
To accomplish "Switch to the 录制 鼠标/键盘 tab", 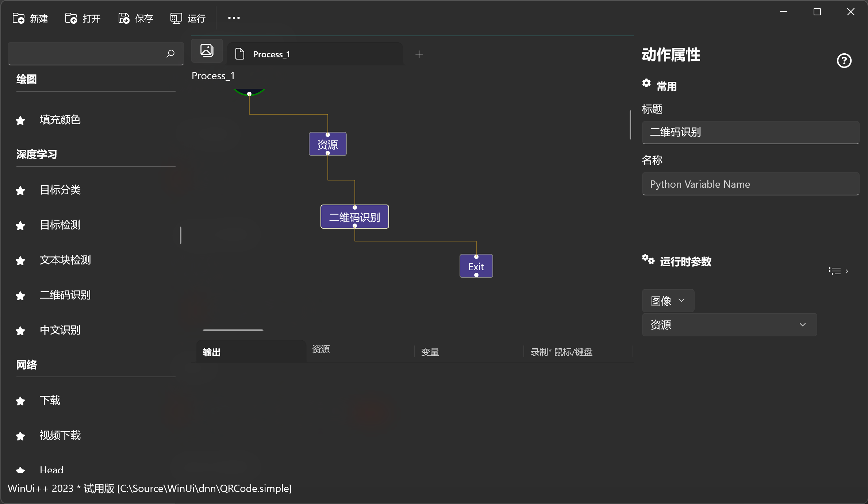I will coord(561,352).
